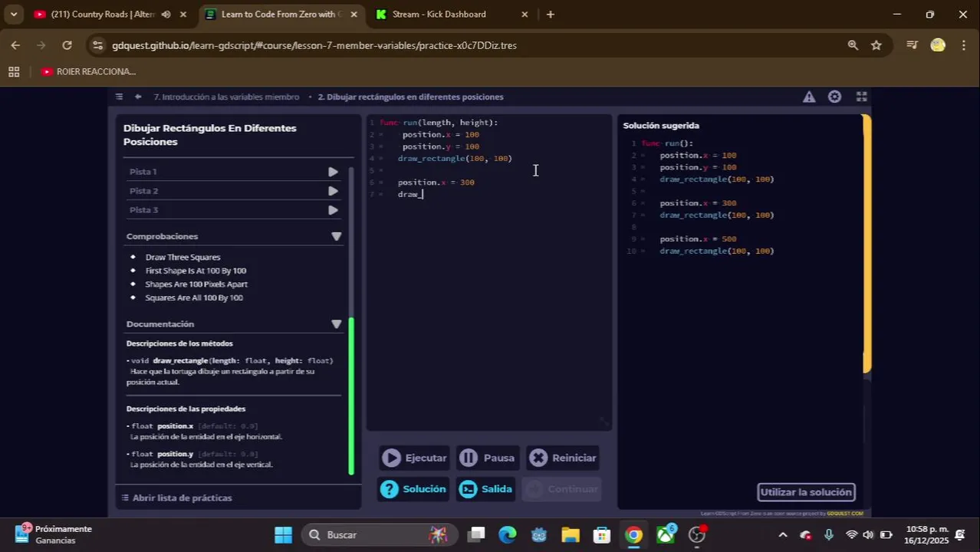Open the Próximamente Ganancias widget

54,534
